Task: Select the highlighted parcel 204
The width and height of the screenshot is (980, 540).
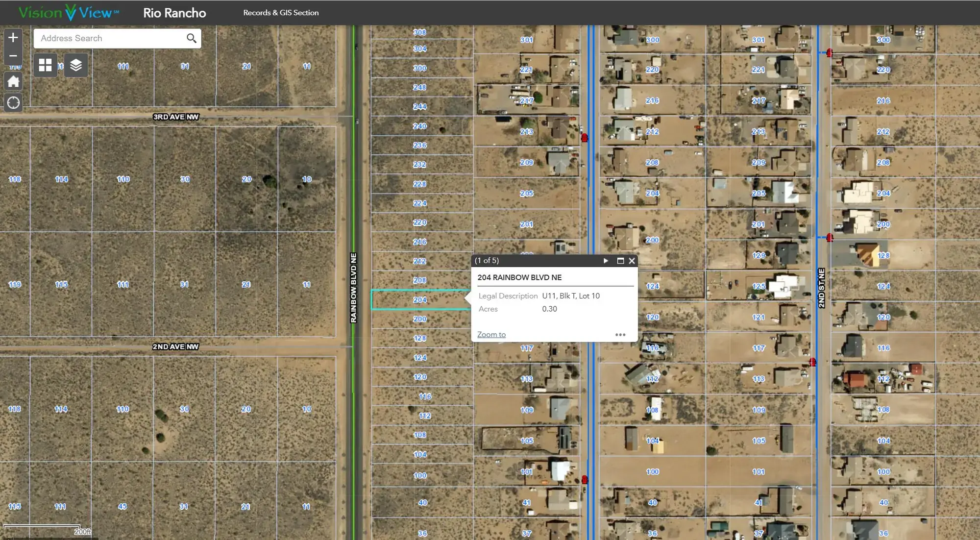Action: [x=420, y=300]
